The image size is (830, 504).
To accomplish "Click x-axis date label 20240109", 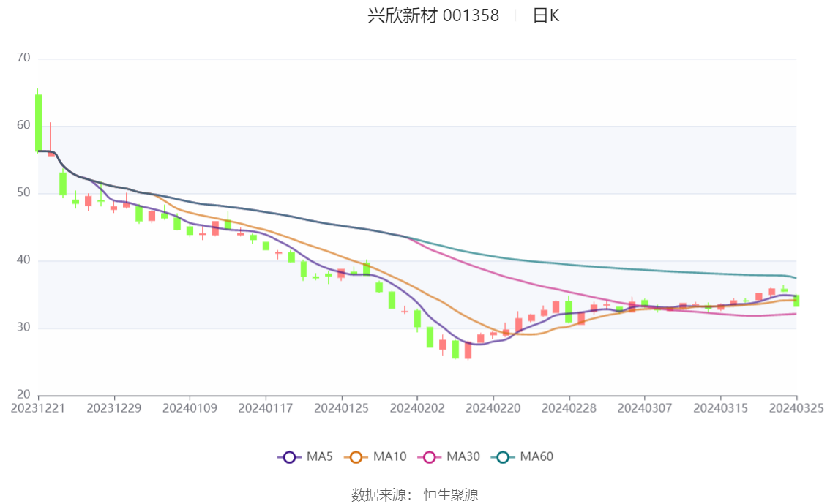I will tap(190, 408).
